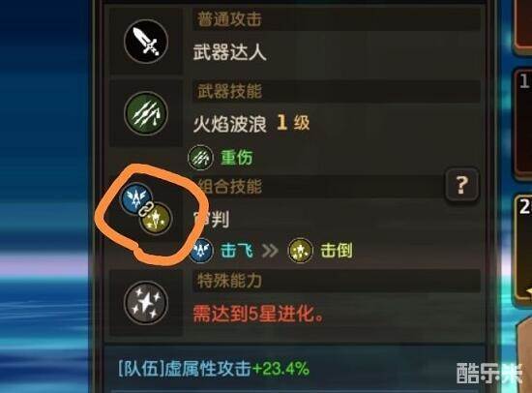This screenshot has height=393, width=532.
Task: Tap the small 重伤 status icon
Action: point(200,158)
